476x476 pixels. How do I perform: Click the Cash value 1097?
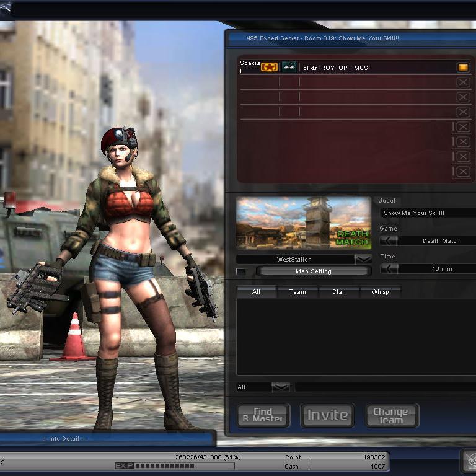377,466
